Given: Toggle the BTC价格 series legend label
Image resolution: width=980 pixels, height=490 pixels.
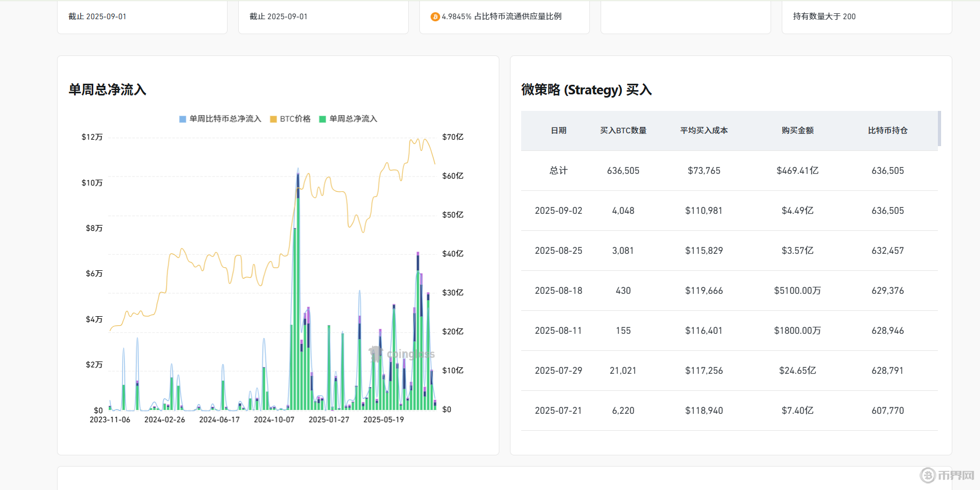Looking at the screenshot, I should click(295, 119).
